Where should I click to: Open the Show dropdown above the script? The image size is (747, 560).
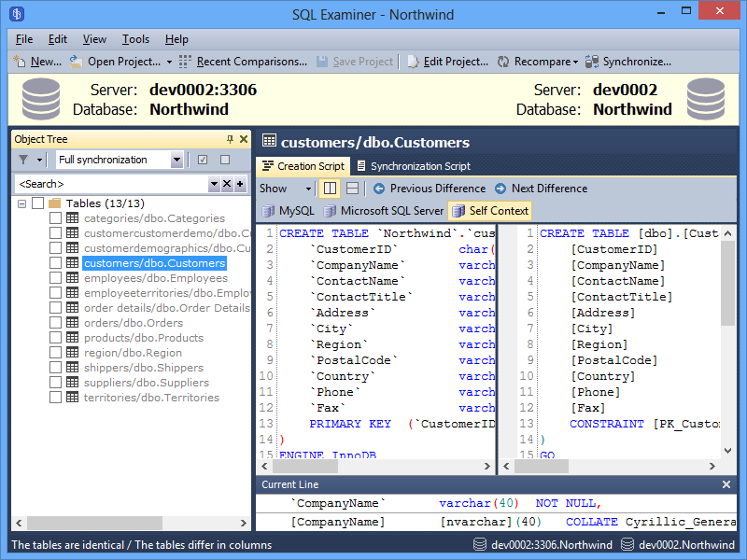pos(283,189)
